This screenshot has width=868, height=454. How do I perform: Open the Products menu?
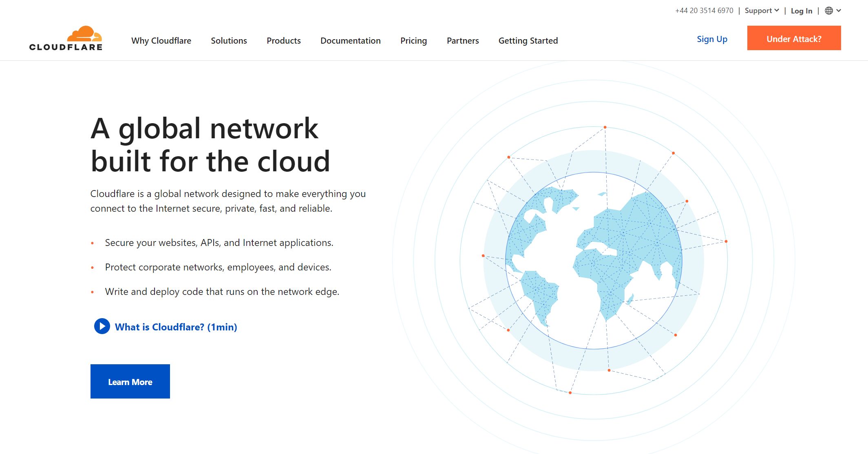[284, 41]
